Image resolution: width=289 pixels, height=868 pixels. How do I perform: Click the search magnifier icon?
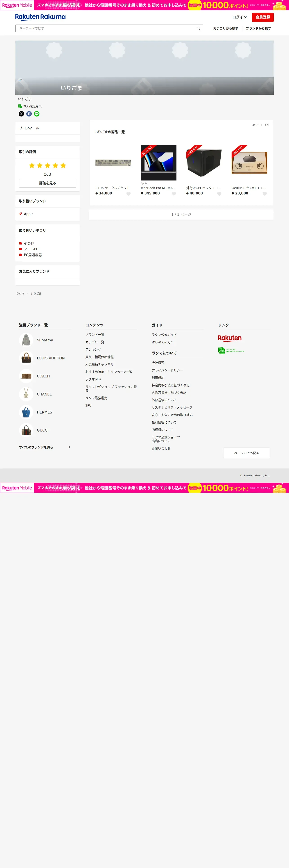[199, 28]
